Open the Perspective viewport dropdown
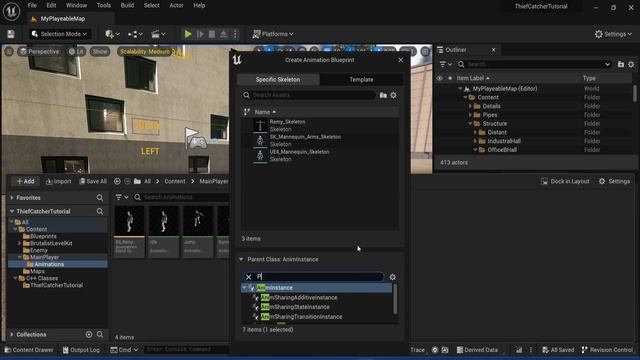This screenshot has width=640, height=360. [x=40, y=51]
